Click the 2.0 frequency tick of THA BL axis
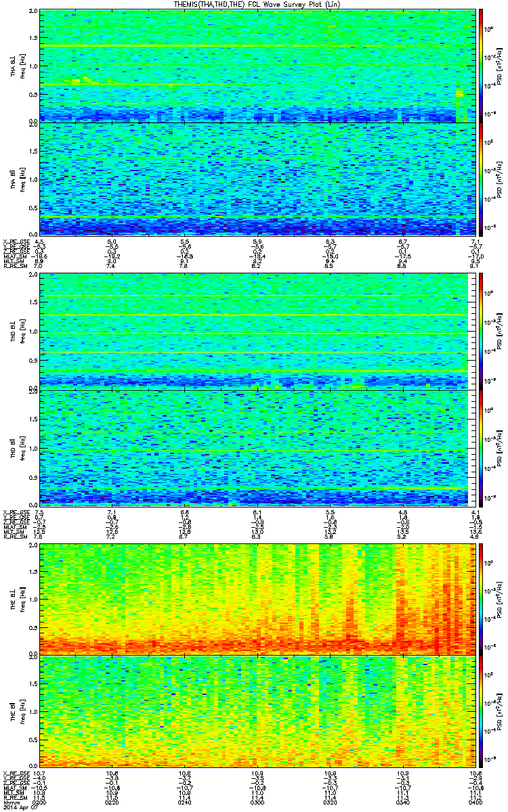Screen dimensions: 508x812 (33, 12)
